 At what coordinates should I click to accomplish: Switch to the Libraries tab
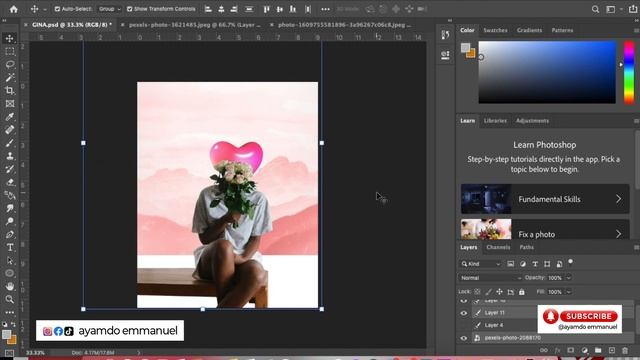[495, 121]
